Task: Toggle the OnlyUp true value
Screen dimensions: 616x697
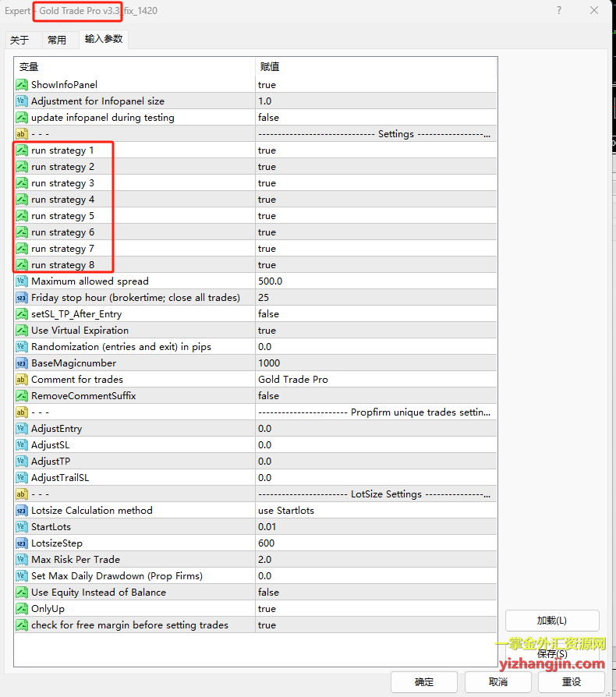Action: [x=376, y=609]
